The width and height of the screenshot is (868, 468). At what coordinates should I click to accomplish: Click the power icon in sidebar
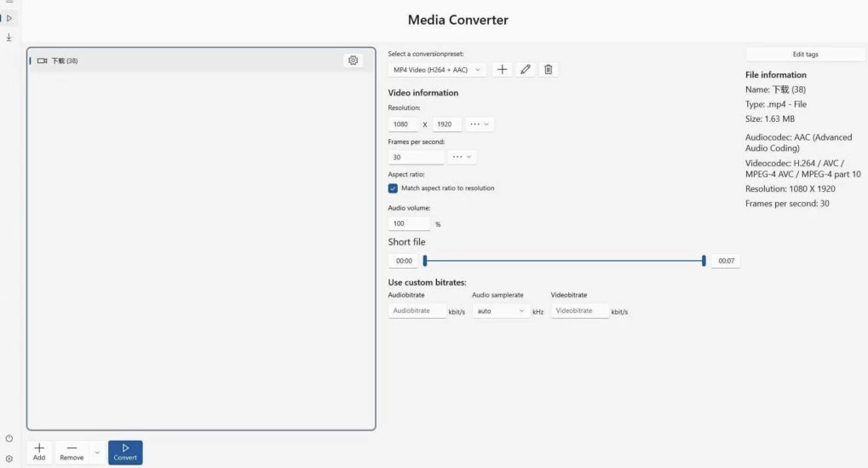[x=9, y=438]
